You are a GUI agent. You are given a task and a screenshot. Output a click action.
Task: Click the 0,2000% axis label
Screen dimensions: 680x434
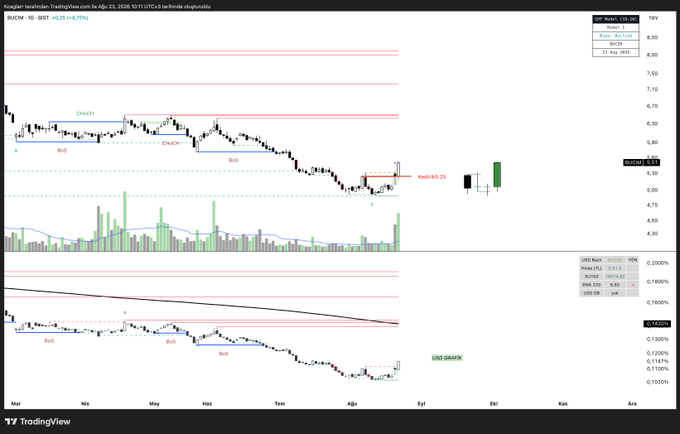(x=657, y=263)
